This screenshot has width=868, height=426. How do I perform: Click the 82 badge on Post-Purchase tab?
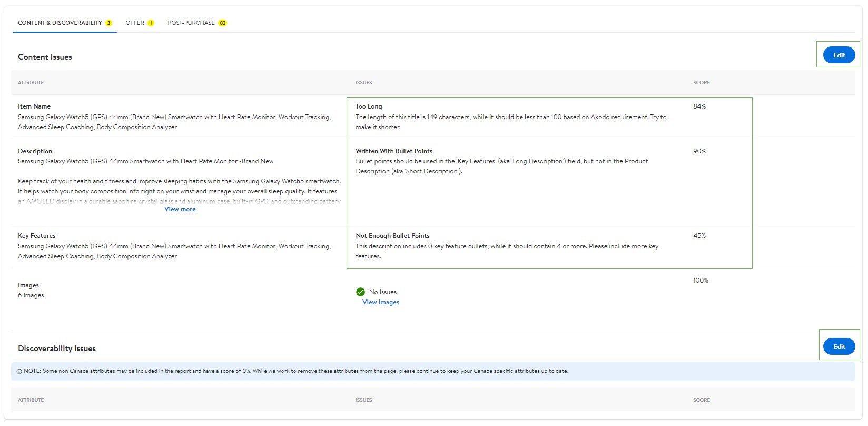(223, 23)
